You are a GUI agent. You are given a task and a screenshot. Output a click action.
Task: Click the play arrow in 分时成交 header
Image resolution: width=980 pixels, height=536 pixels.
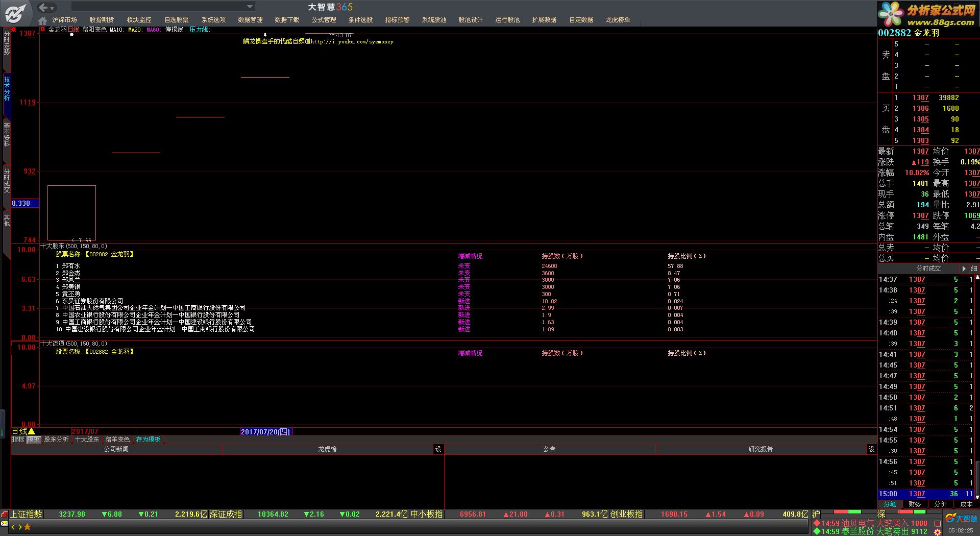point(964,269)
